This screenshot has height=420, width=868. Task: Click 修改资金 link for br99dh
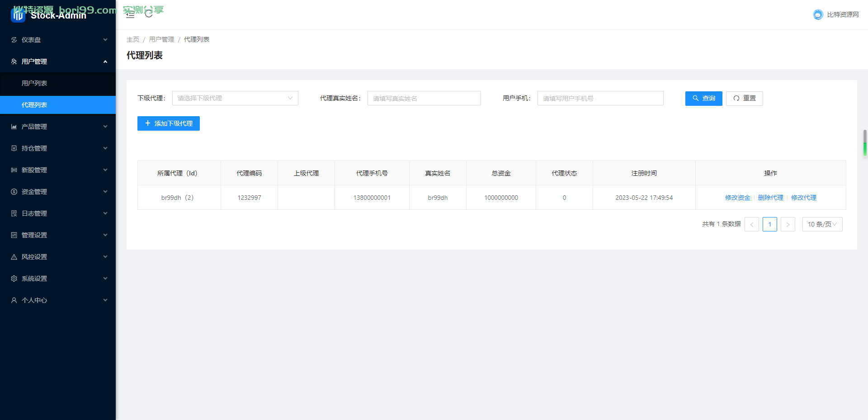738,198
